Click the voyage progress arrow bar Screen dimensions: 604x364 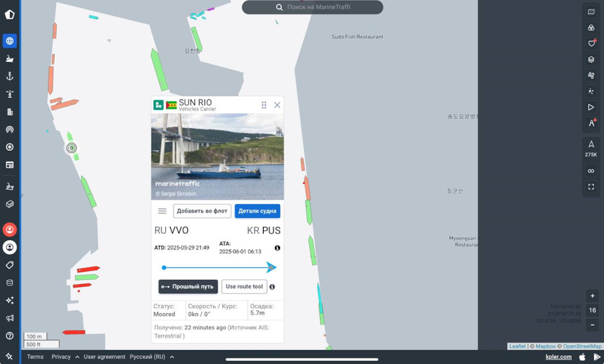tap(219, 267)
